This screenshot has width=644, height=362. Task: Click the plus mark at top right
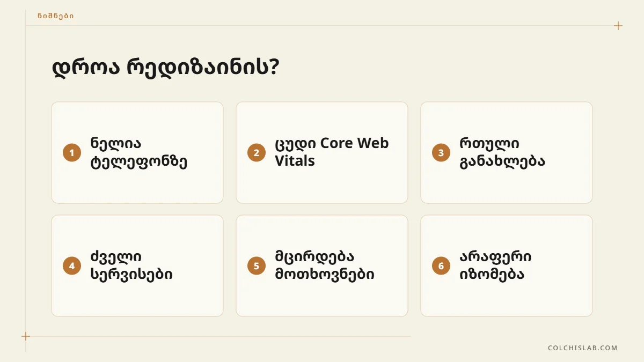(x=618, y=26)
